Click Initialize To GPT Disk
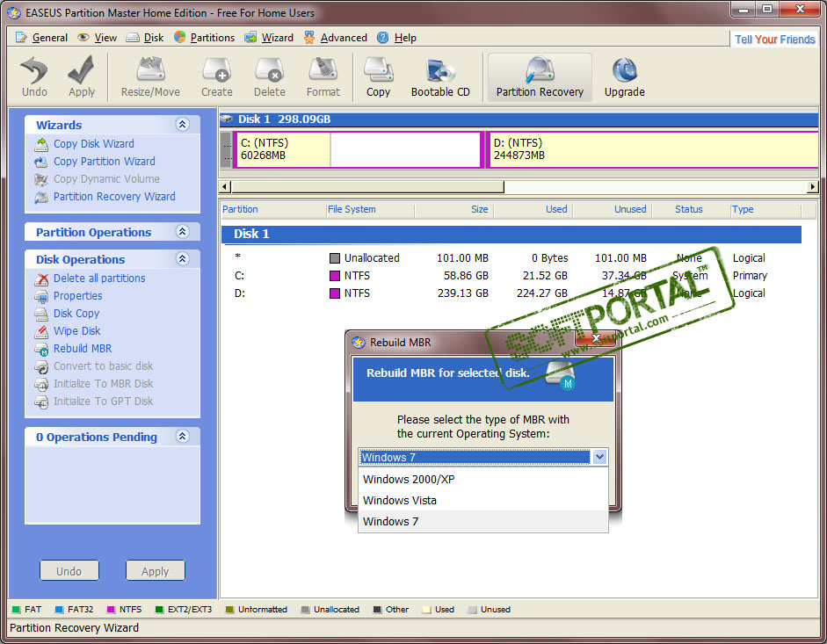Image resolution: width=827 pixels, height=644 pixels. point(103,401)
